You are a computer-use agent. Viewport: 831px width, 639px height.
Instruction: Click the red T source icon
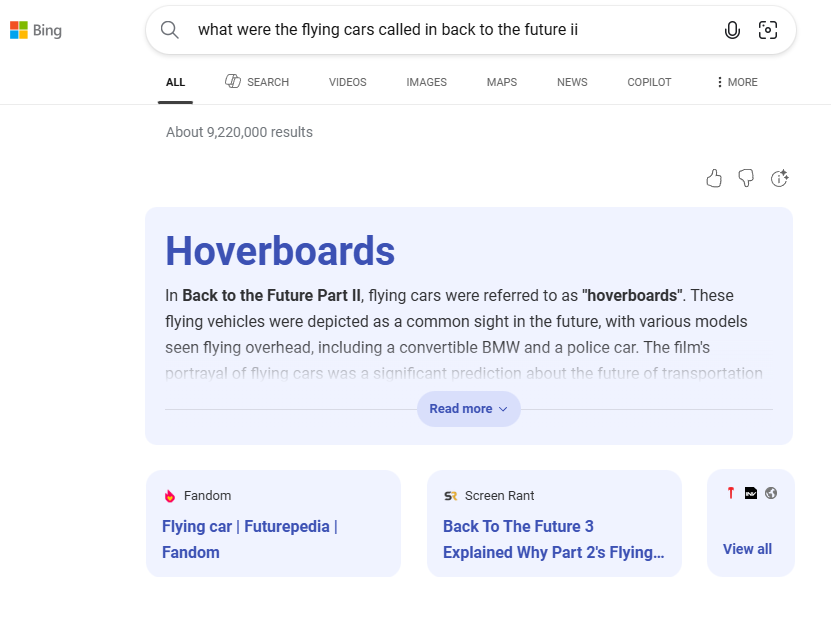click(x=731, y=493)
